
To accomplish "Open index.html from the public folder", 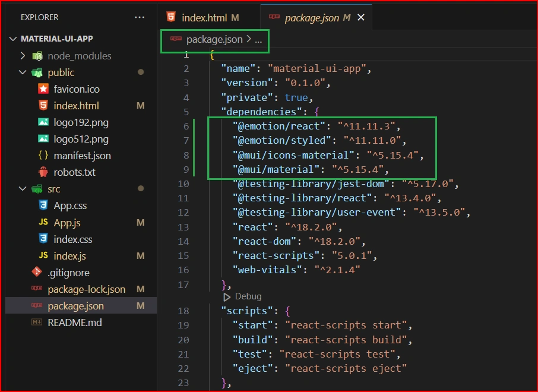I will coord(76,106).
